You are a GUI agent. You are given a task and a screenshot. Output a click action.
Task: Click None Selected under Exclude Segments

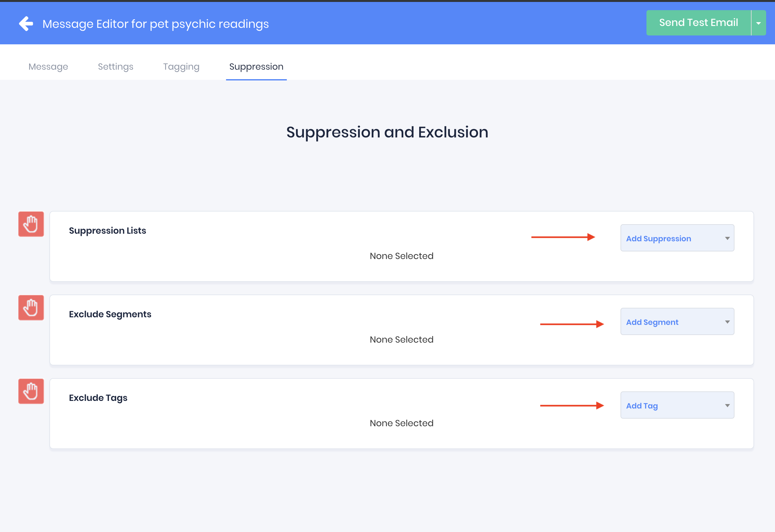[401, 339]
